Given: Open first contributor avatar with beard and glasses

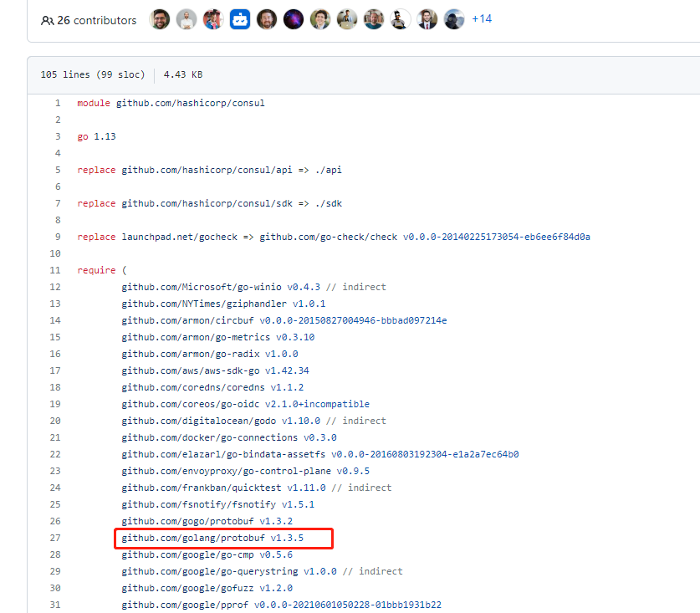Looking at the screenshot, I should (x=160, y=19).
